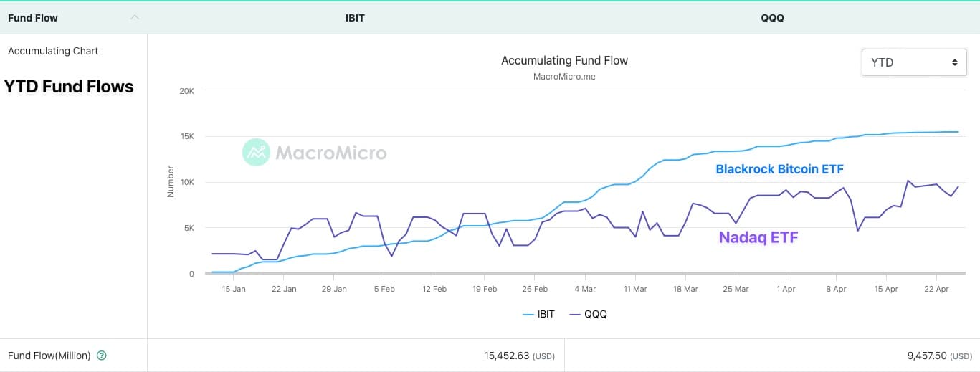980x372 pixels.
Task: Click the 4 Mar x-axis date label
Action: (585, 289)
